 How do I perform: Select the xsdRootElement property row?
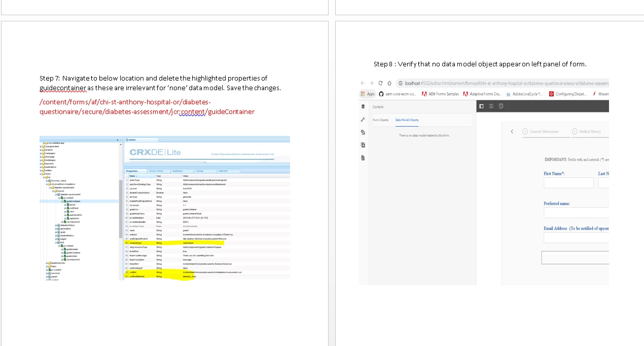[207, 277]
